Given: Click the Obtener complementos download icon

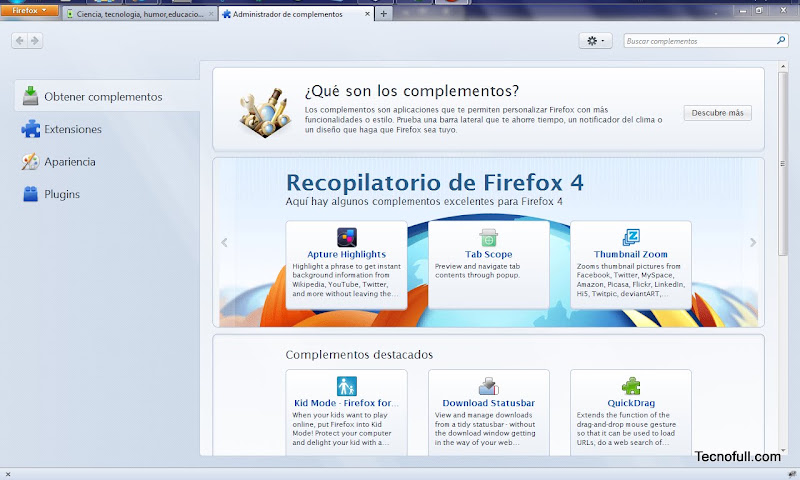Looking at the screenshot, I should [x=31, y=96].
